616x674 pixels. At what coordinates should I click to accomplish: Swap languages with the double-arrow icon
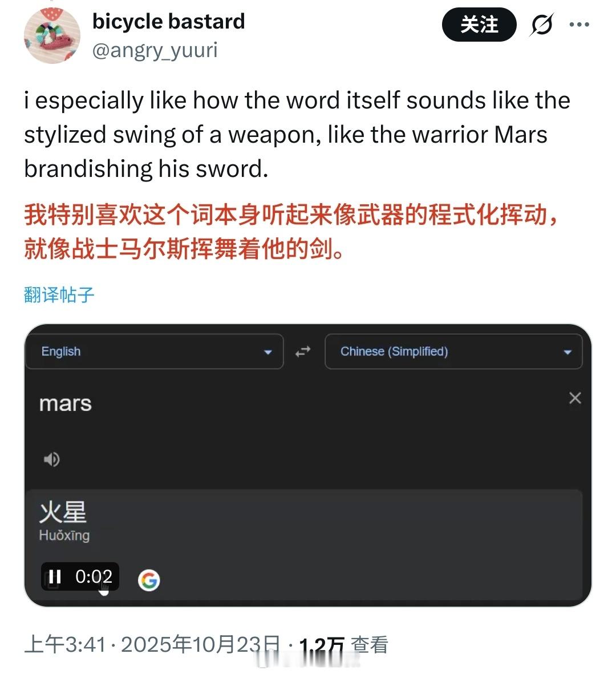click(303, 352)
